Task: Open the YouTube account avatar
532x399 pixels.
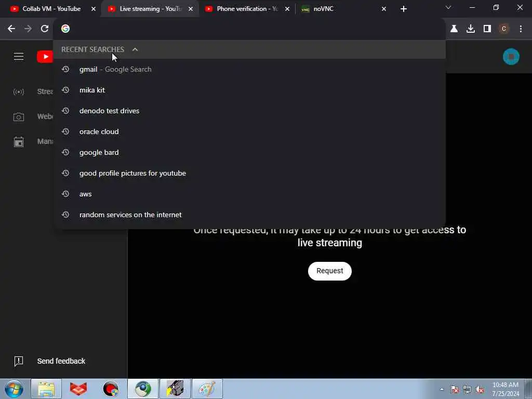Action: click(x=511, y=57)
